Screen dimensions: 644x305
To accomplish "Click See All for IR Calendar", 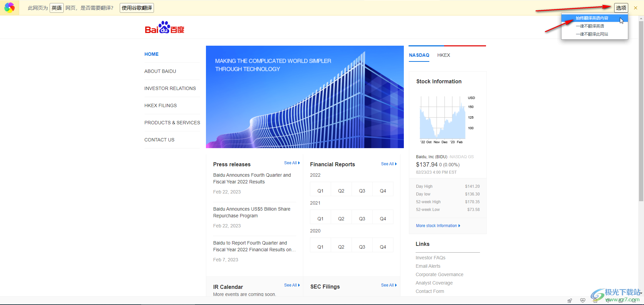I will pyautogui.click(x=292, y=285).
